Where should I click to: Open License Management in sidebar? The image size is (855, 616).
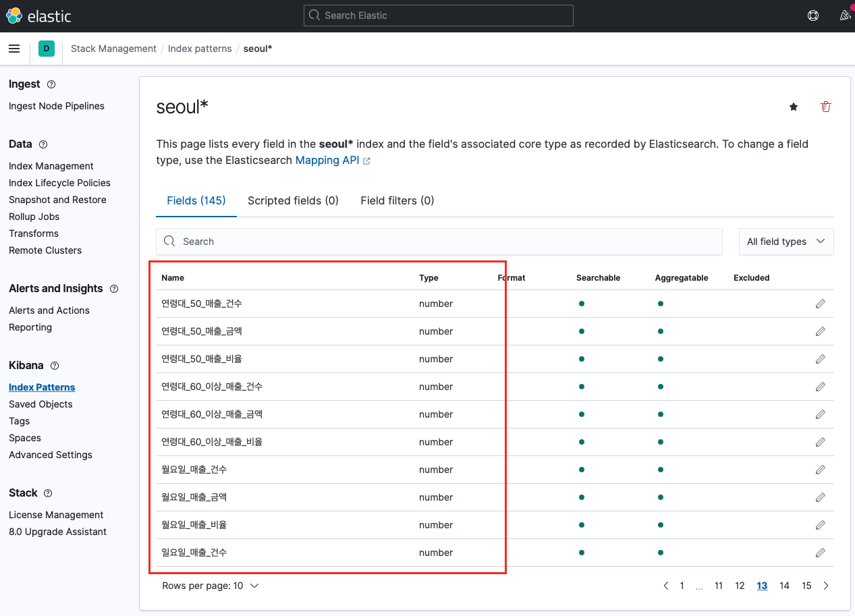click(56, 515)
